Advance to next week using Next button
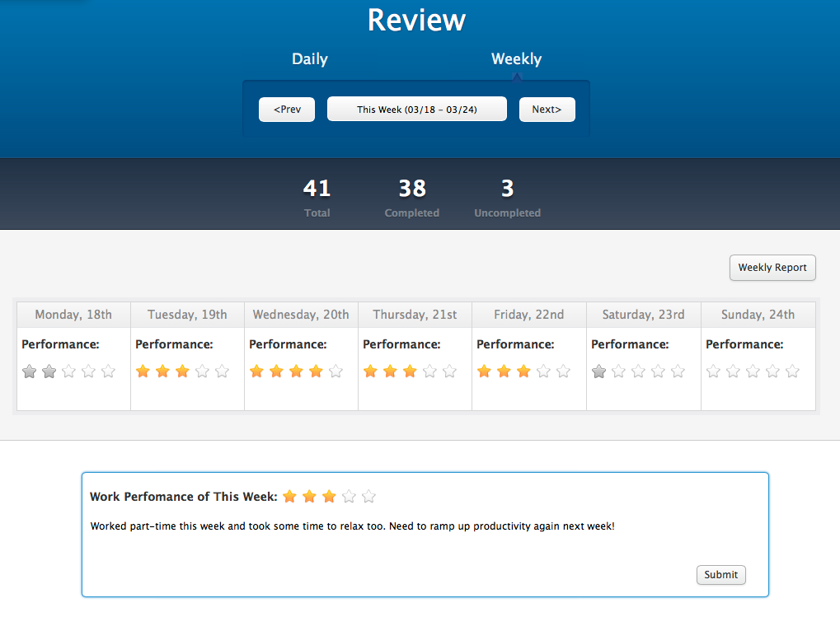The width and height of the screenshot is (840, 631). pos(547,110)
